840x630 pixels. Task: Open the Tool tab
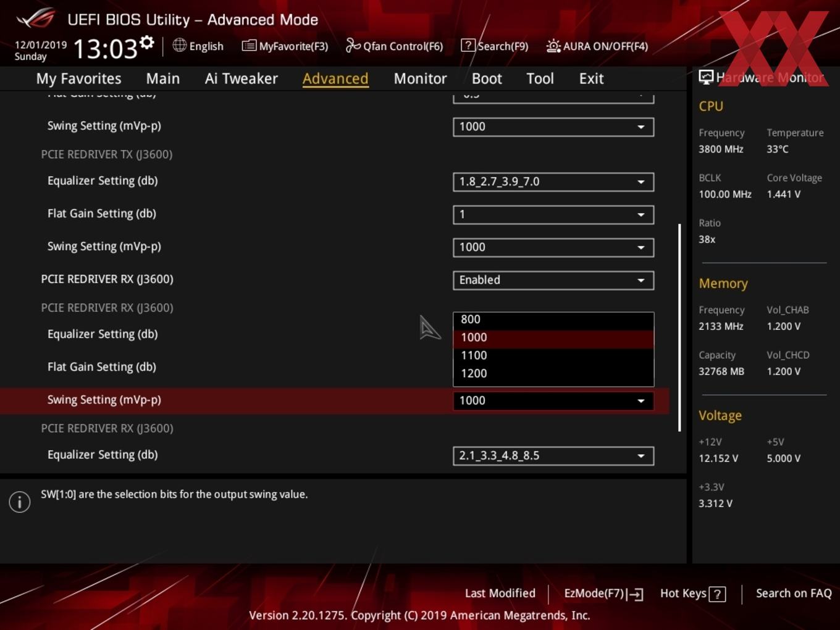(540, 78)
